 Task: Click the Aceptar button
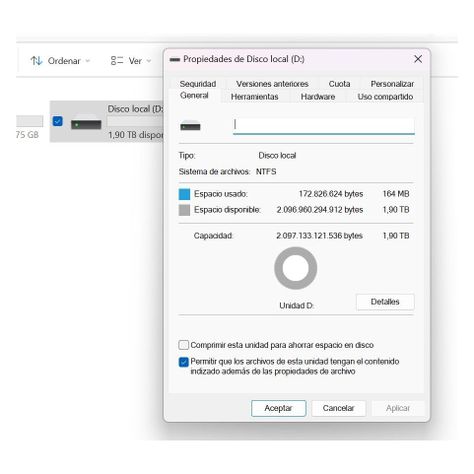pyautogui.click(x=278, y=408)
